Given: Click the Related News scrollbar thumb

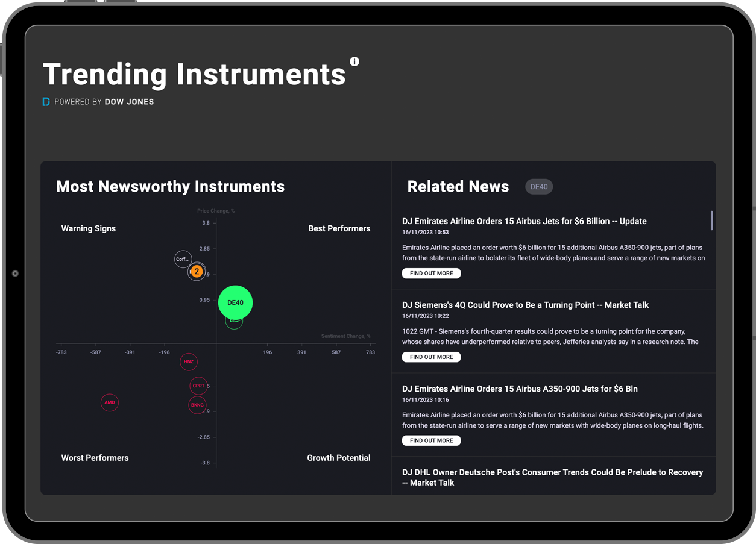Looking at the screenshot, I should click(711, 220).
